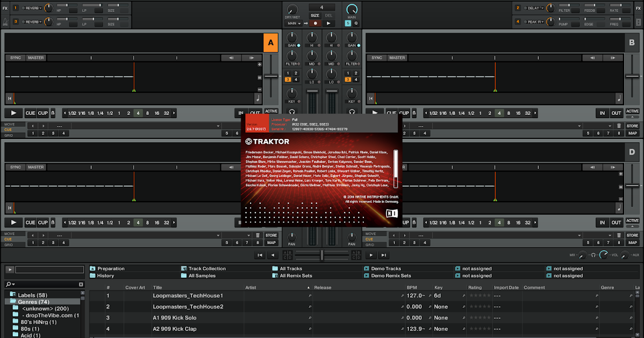This screenshot has width=644, height=338.
Task: Select track Loopmasters_TechHouse1
Action: click(188, 296)
